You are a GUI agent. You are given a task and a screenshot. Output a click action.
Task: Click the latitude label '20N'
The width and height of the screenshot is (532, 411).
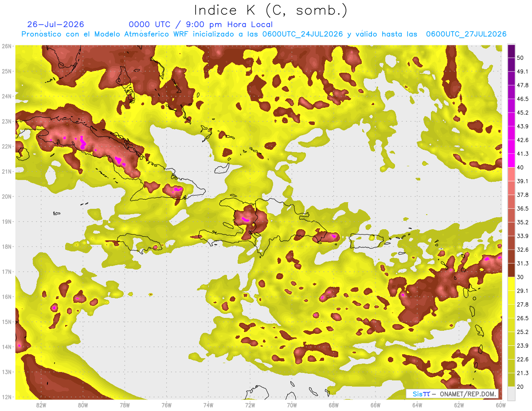tap(7, 196)
